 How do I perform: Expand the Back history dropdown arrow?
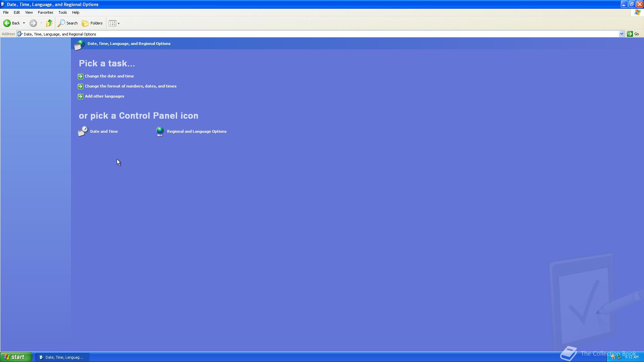[24, 23]
